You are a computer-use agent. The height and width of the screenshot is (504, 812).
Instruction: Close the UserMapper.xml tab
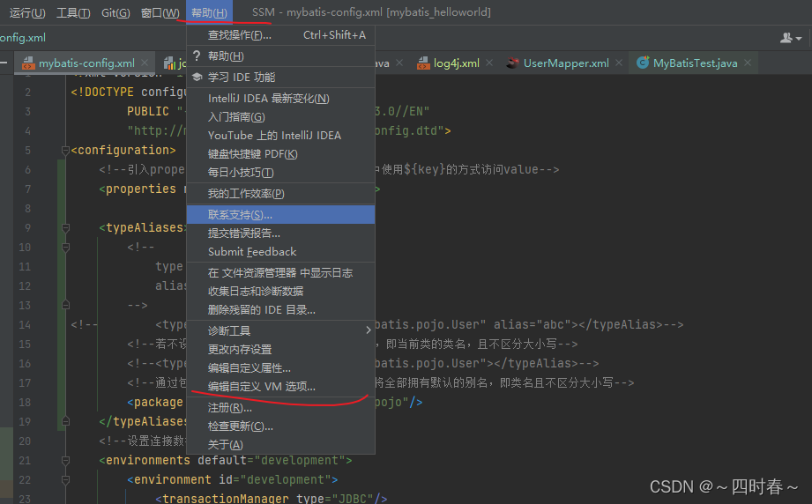(619, 63)
